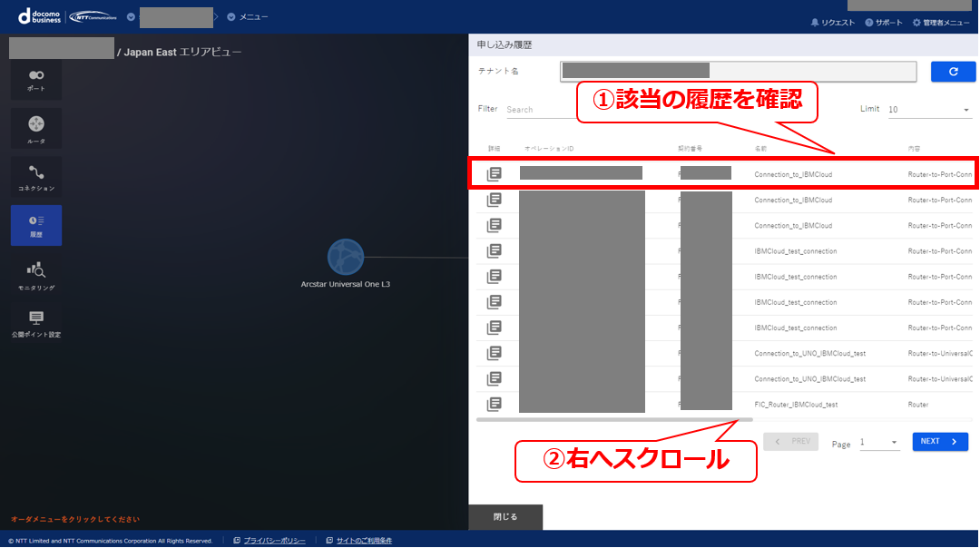Click the NEXT page button
Image resolution: width=980 pixels, height=548 pixels.
click(x=940, y=442)
